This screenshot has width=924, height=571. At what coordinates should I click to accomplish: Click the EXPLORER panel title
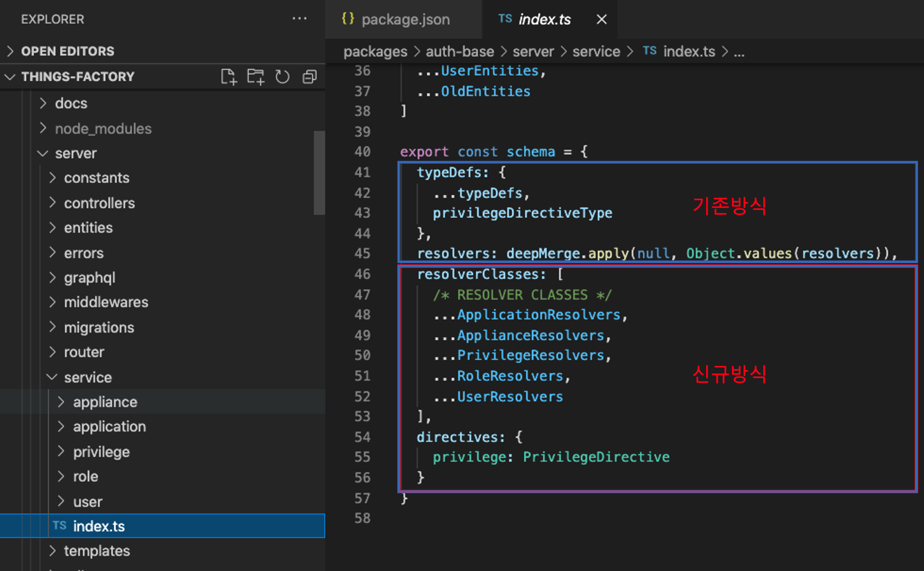pos(52,20)
